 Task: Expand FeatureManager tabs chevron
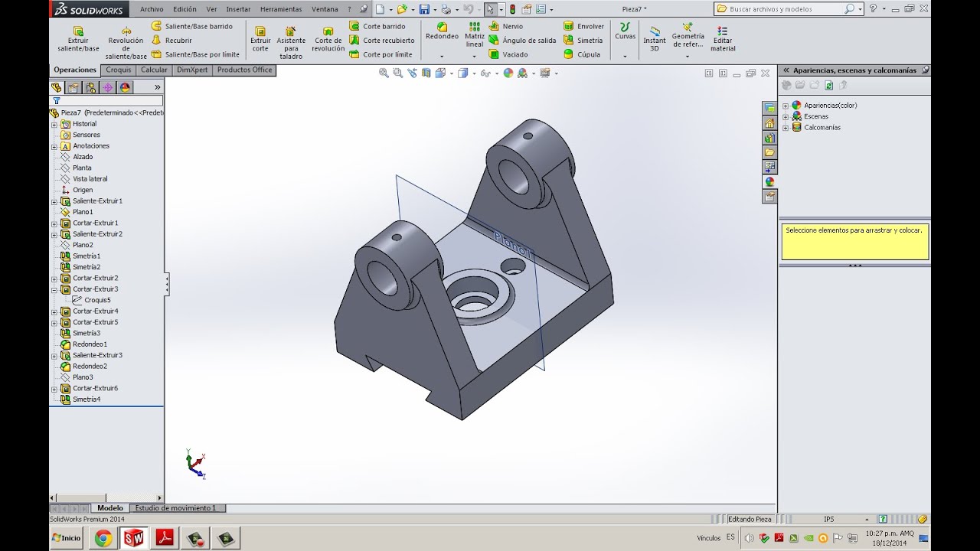point(158,87)
